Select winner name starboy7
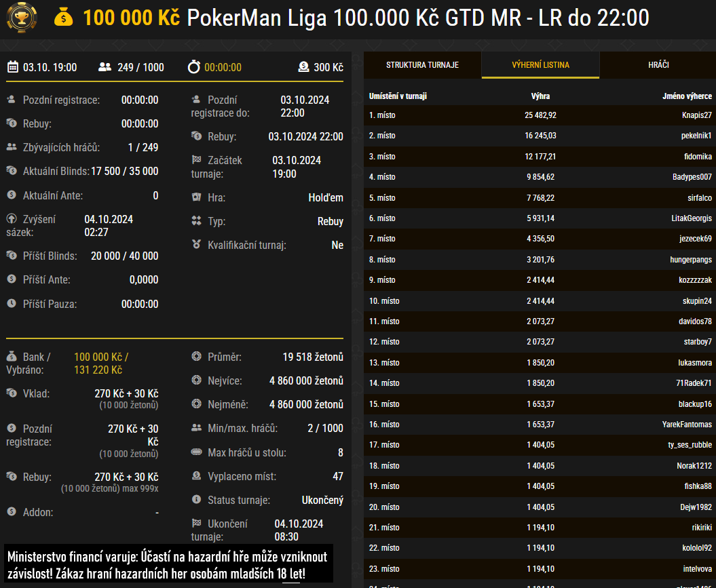The image size is (716, 588). pos(698,342)
